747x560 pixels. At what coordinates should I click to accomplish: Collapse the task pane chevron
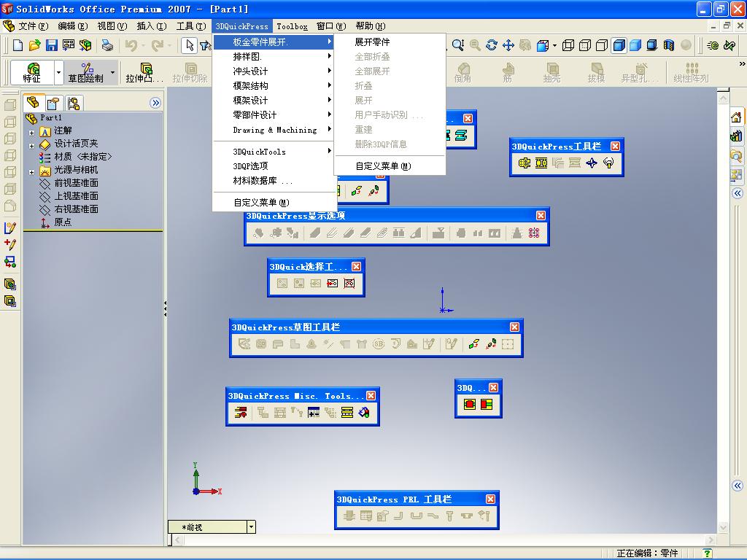[738, 192]
